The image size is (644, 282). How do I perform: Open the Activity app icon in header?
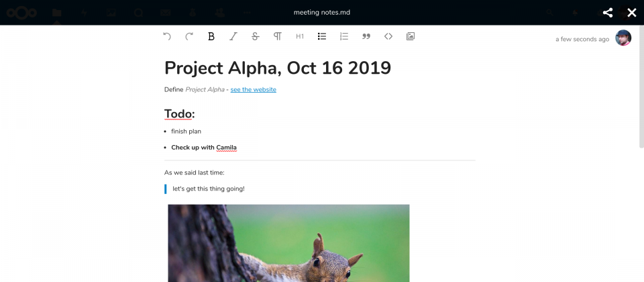coord(85,13)
